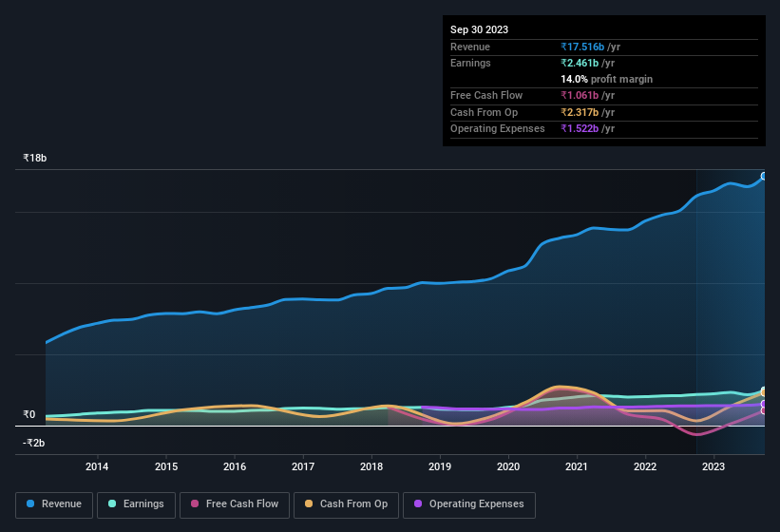Click the -₹2b y-axis label

pos(34,443)
